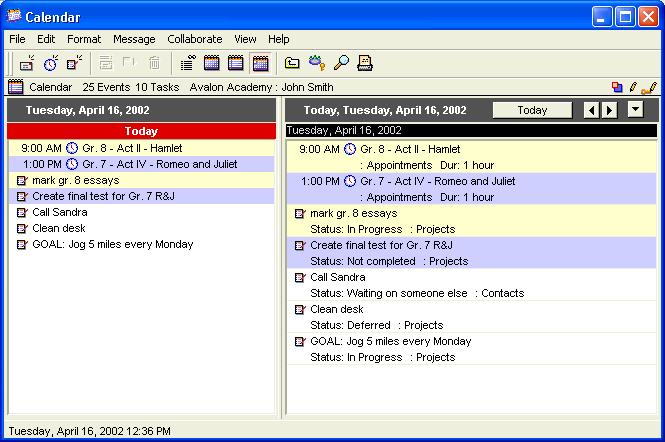Click the new appointment clock toolbar icon
This screenshot has width=665, height=442.
point(50,63)
